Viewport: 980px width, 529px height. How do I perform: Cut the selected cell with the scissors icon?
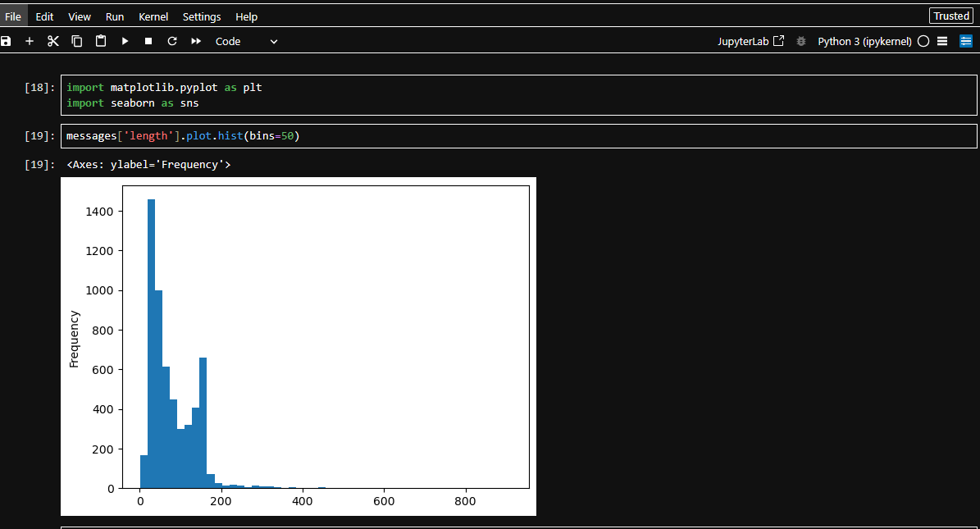click(x=53, y=41)
